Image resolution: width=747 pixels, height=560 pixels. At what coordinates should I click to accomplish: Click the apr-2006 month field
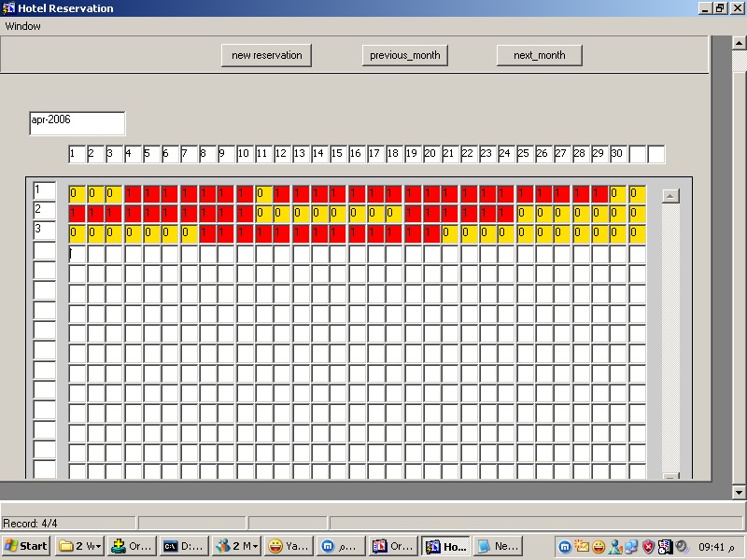pos(77,123)
